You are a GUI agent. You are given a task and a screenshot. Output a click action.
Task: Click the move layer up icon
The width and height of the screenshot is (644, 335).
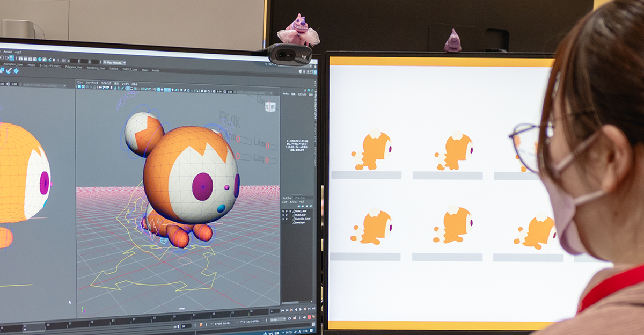pyautogui.click(x=299, y=206)
